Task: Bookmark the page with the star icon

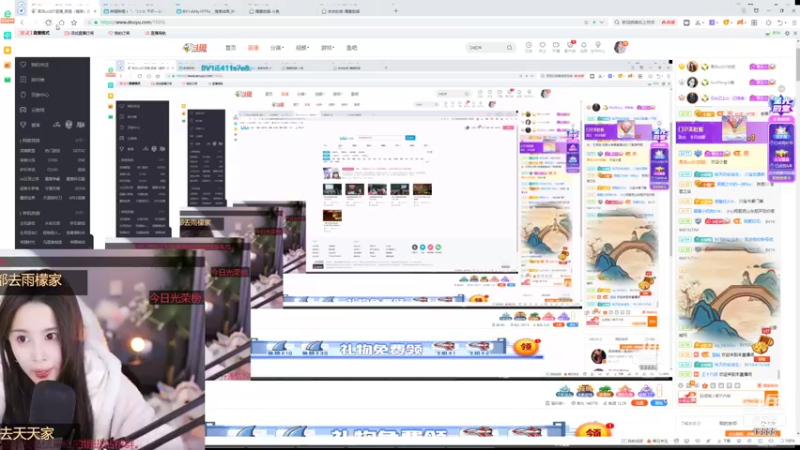Action: point(74,22)
